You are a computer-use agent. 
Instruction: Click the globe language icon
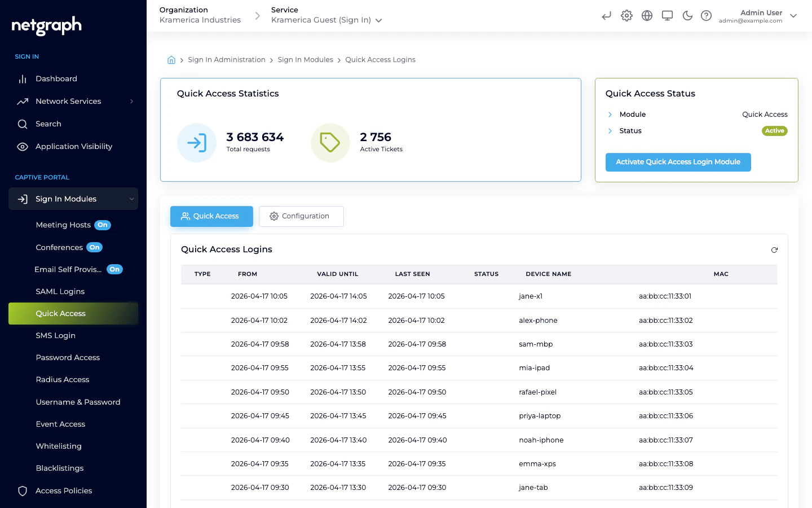[x=647, y=16]
